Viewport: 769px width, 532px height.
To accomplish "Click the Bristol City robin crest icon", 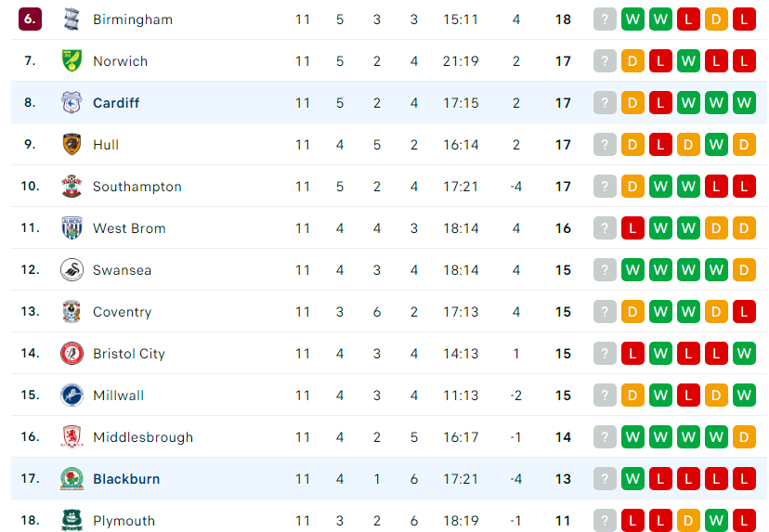I will coord(72,353).
